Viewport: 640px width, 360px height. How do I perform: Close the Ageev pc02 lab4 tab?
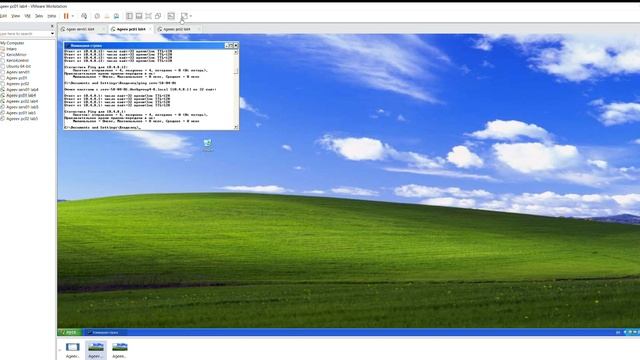click(198, 29)
